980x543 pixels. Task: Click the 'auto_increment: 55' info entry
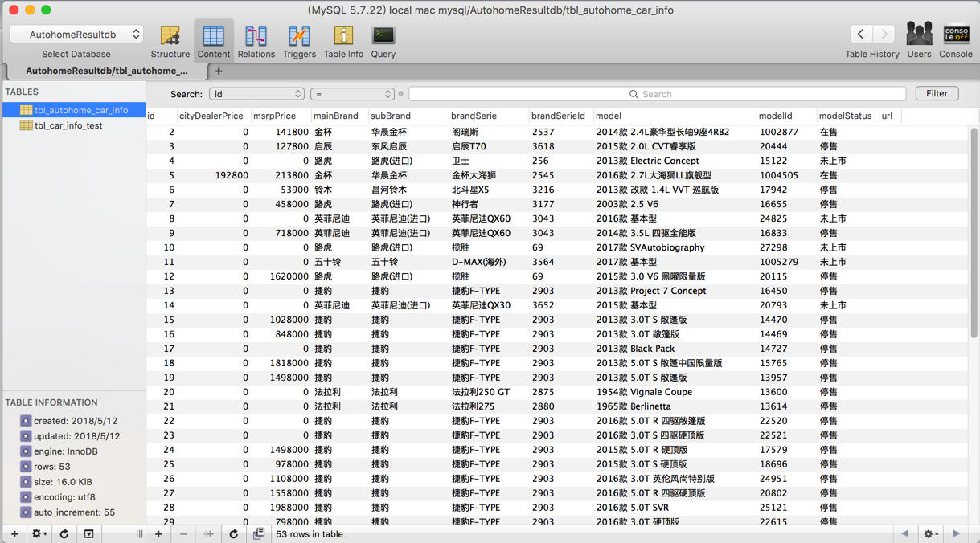[x=68, y=512]
